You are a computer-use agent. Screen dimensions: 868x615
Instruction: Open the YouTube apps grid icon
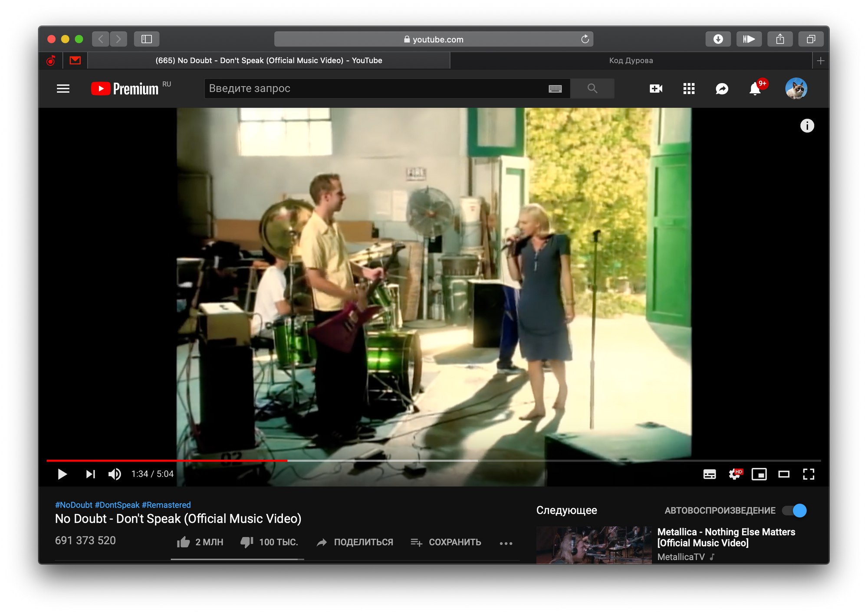689,88
